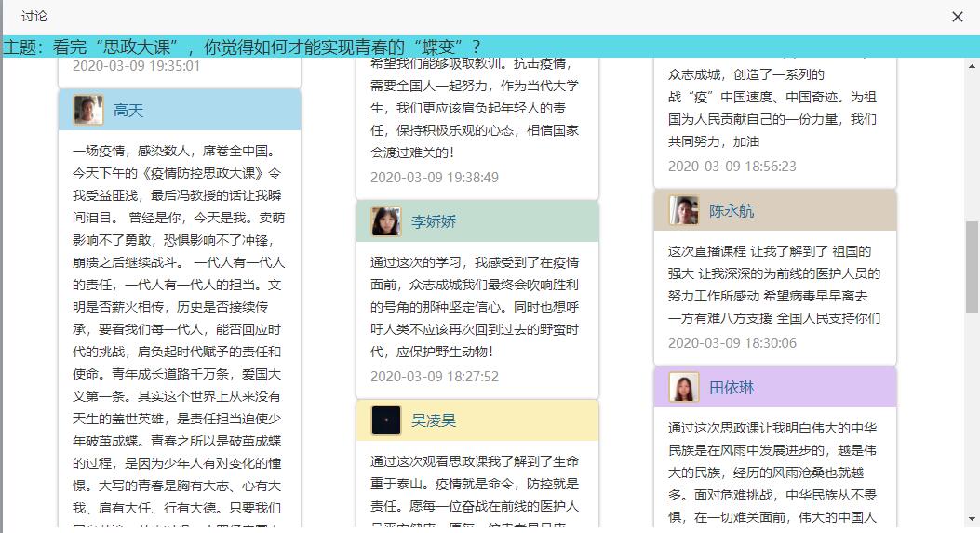The height and width of the screenshot is (533, 980).
Task: Click timestamp 2020-03-09 18:30:06
Action: point(732,343)
